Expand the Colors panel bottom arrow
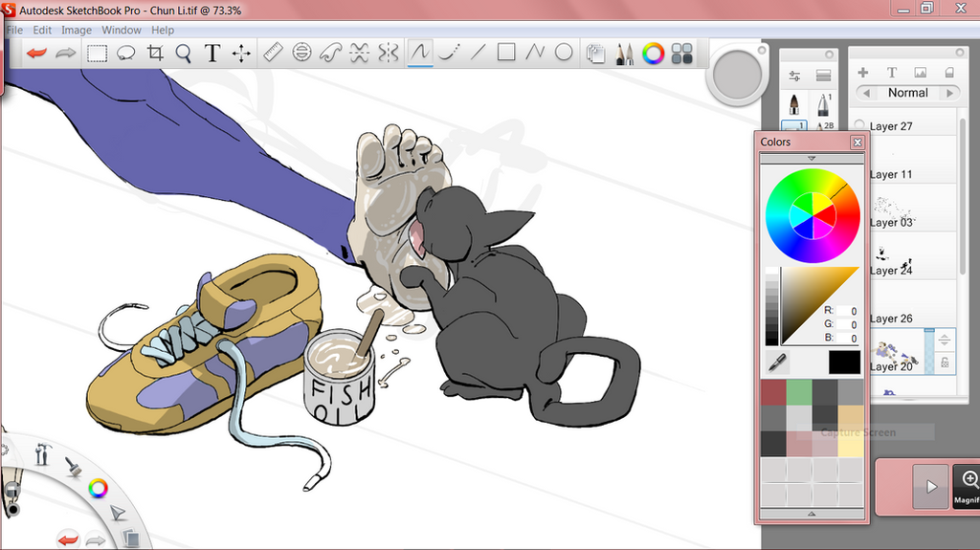The image size is (980, 550). (x=812, y=514)
